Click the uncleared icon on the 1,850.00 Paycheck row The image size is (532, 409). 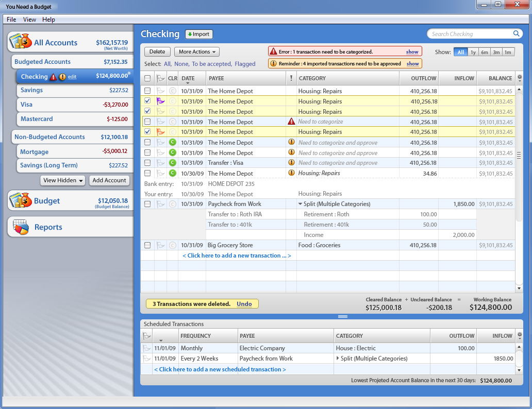[x=172, y=204]
